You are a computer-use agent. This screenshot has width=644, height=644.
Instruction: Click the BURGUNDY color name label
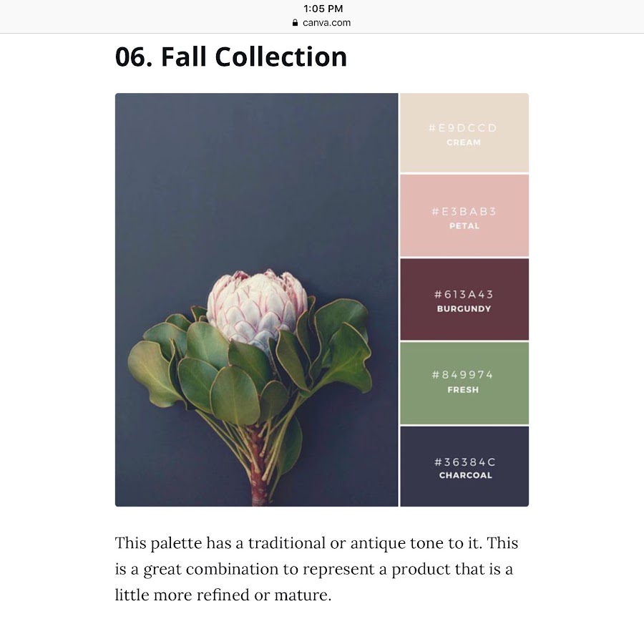pos(464,309)
